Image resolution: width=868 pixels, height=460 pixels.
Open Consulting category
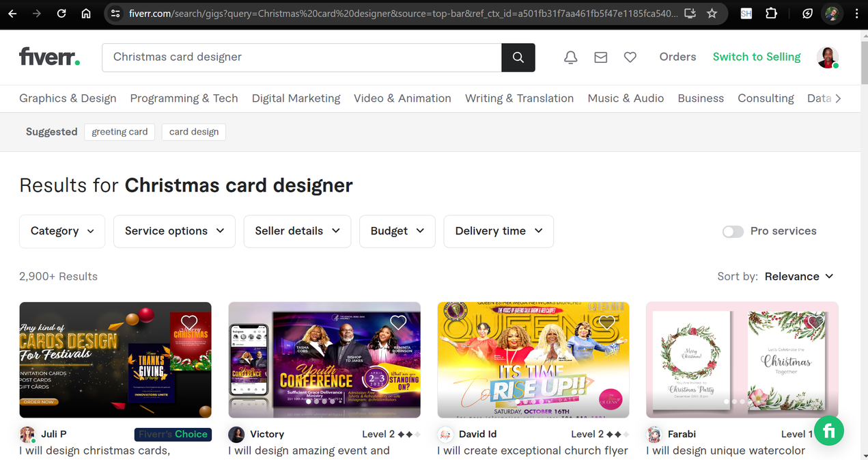766,98
